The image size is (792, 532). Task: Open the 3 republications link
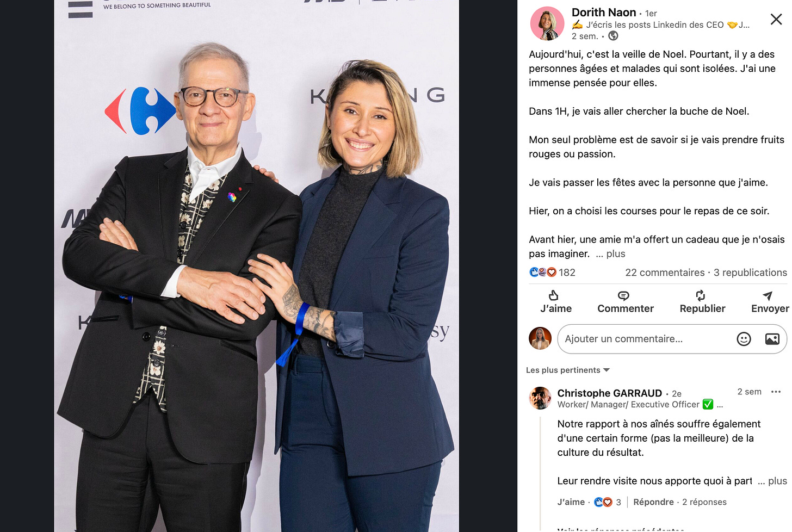[x=750, y=273]
